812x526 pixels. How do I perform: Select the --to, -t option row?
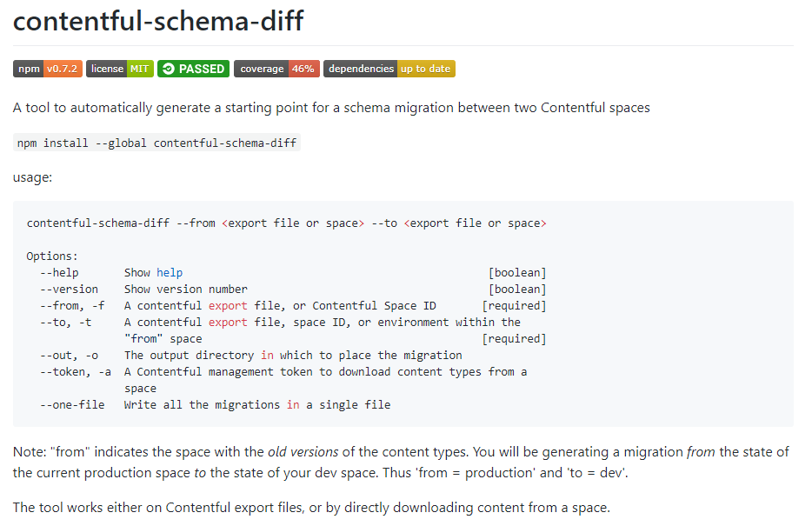coord(293,330)
